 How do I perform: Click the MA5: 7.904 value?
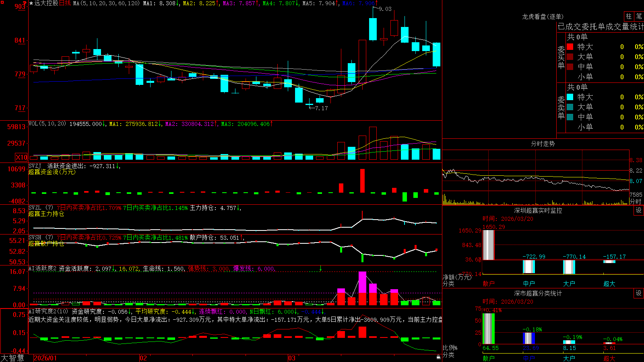tap(320, 3)
